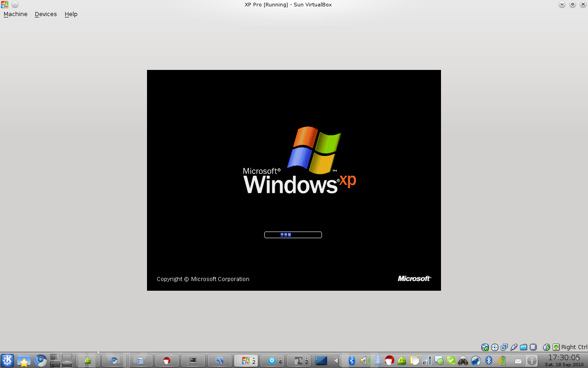Launch Chromium from the panel
Image resolution: width=588 pixels, height=368 pixels.
pos(40,361)
